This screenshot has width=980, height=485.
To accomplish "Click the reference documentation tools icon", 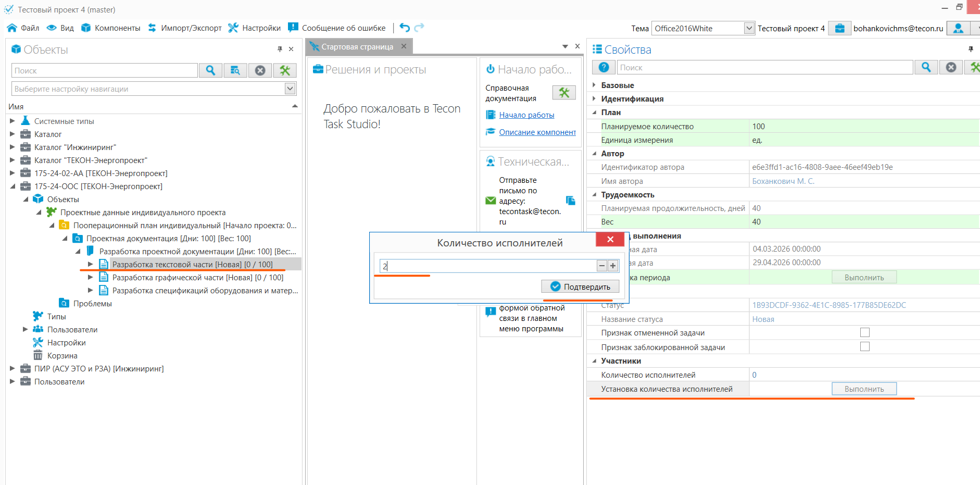I will tap(564, 93).
